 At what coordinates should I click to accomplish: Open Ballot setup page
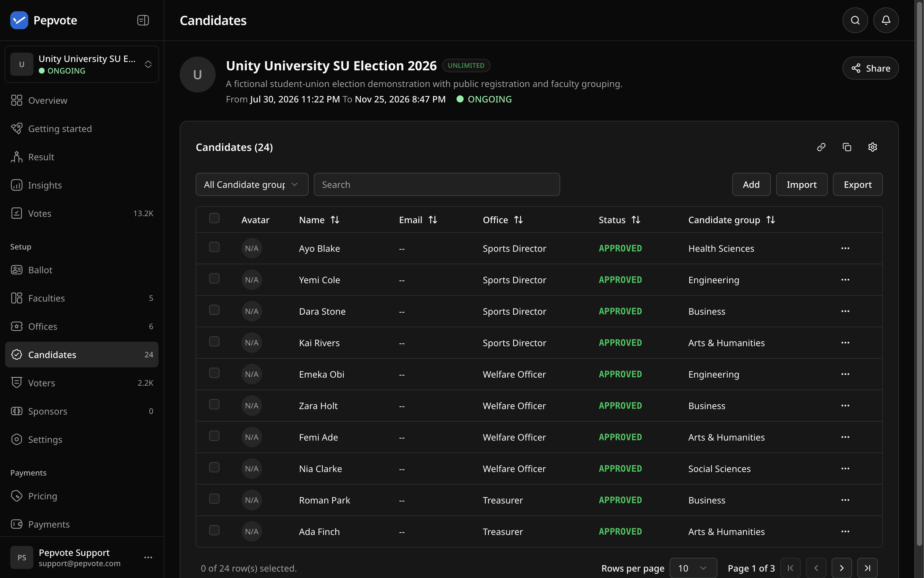(x=82, y=270)
